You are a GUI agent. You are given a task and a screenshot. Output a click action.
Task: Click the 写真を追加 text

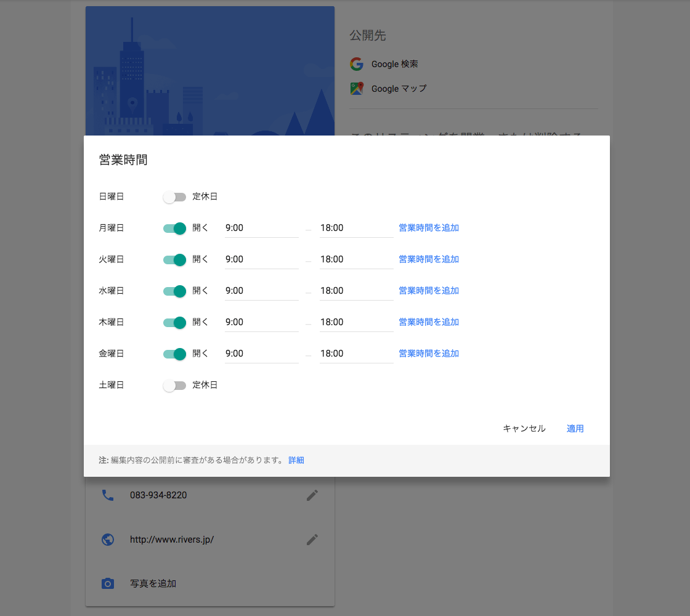153,583
